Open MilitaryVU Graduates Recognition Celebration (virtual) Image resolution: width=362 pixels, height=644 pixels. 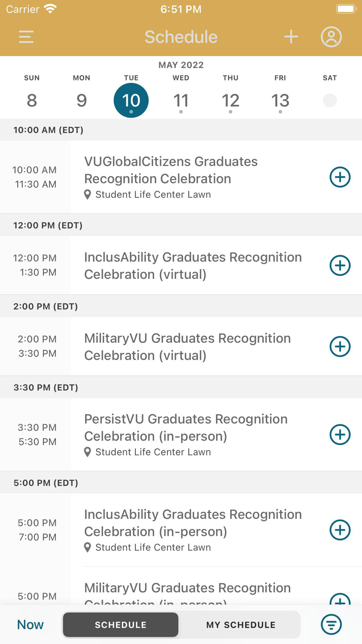(188, 347)
